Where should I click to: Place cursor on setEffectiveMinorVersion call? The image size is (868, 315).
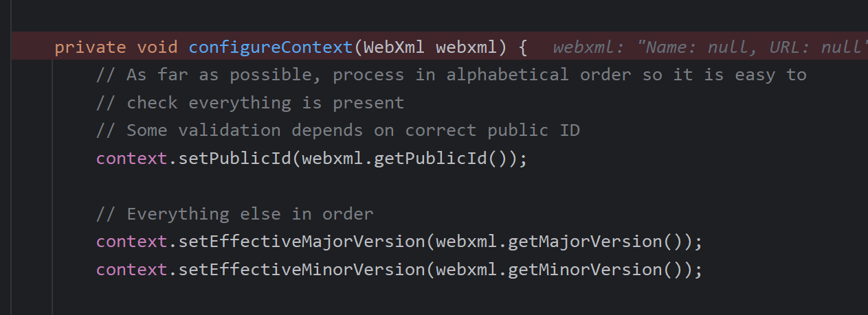click(x=301, y=269)
